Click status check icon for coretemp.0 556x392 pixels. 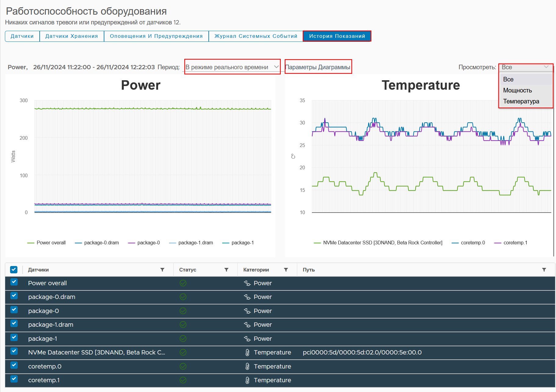pos(183,366)
